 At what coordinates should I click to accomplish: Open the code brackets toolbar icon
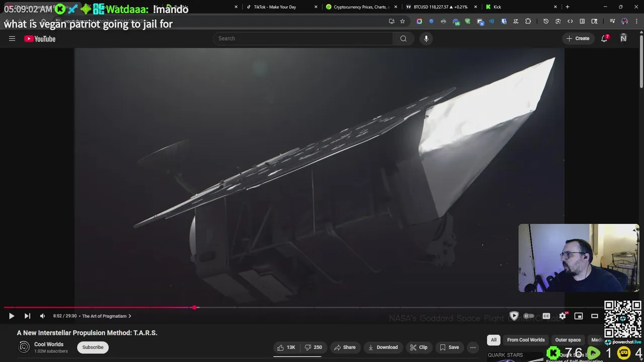570,21
